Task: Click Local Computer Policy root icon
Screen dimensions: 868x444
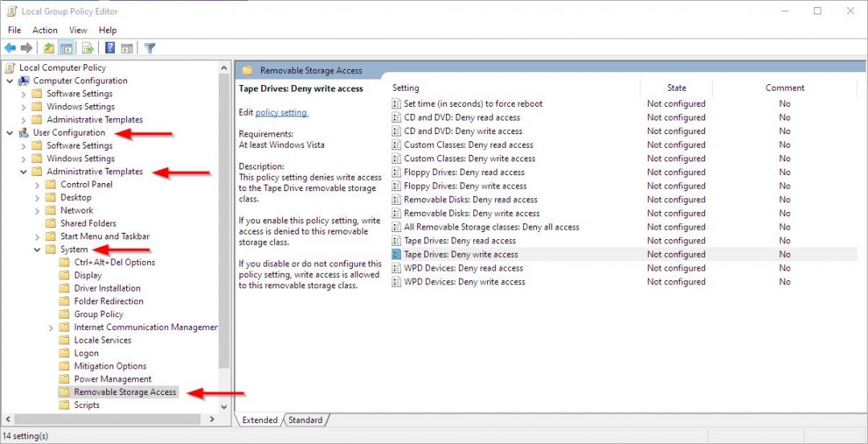Action: point(10,67)
